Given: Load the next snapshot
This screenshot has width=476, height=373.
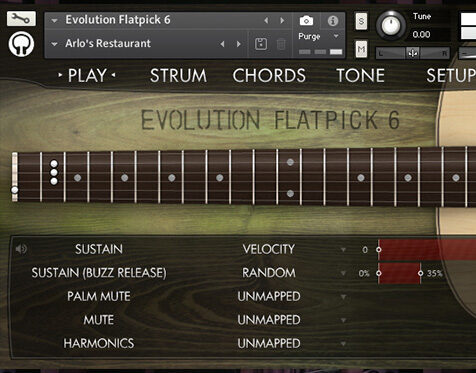Looking at the screenshot, I should point(239,44).
